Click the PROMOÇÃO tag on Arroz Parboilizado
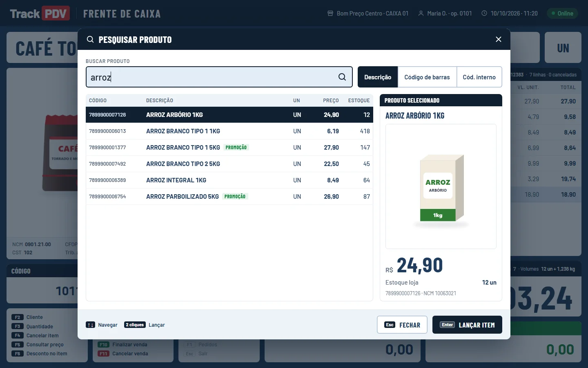This screenshot has width=588, height=368. [x=235, y=197]
